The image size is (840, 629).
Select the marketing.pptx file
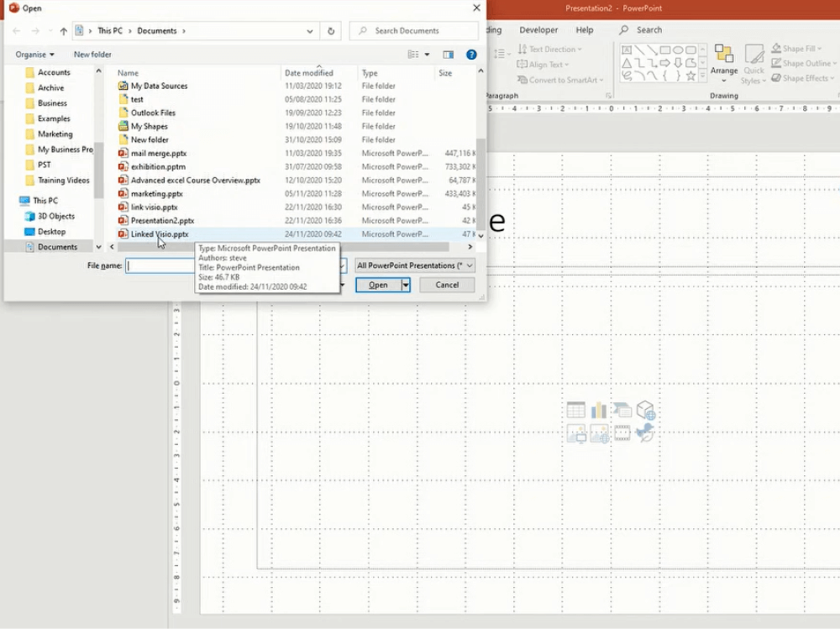click(156, 194)
